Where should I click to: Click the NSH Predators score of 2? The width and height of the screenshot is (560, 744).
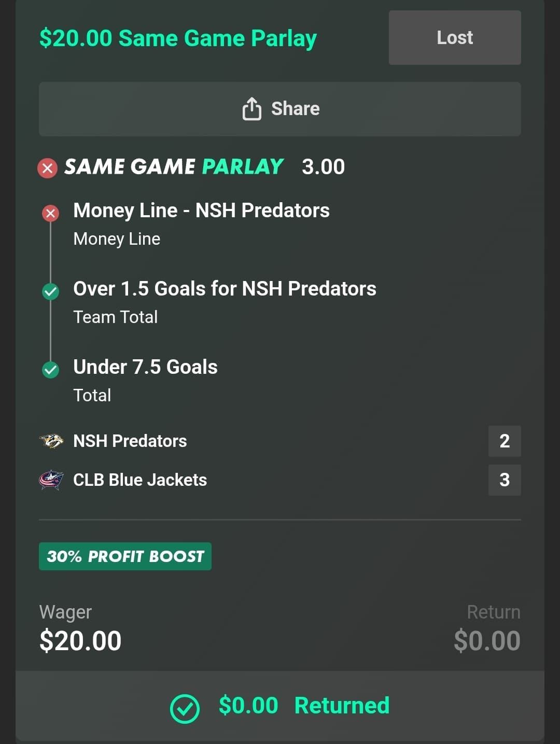505,441
